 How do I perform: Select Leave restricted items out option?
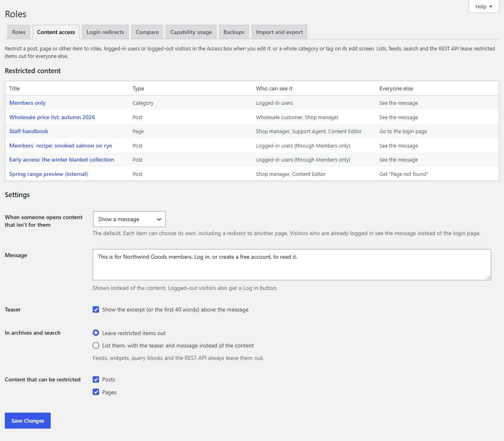(96, 333)
